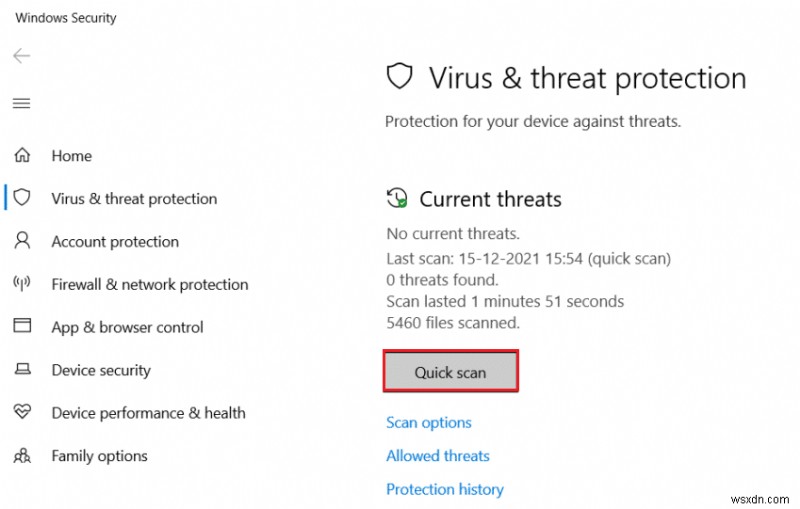800x509 pixels.
Task: Go to Account protection
Action: pyautogui.click(x=115, y=241)
